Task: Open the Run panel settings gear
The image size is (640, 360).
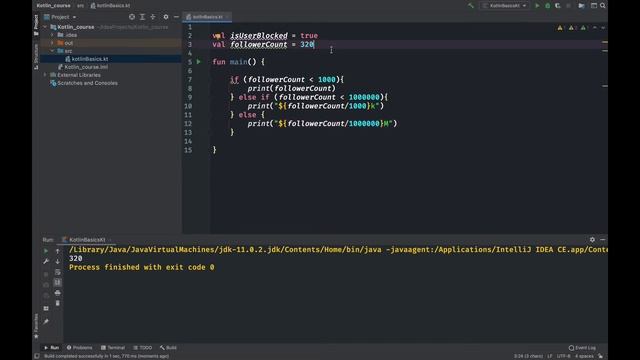Action: click(592, 240)
